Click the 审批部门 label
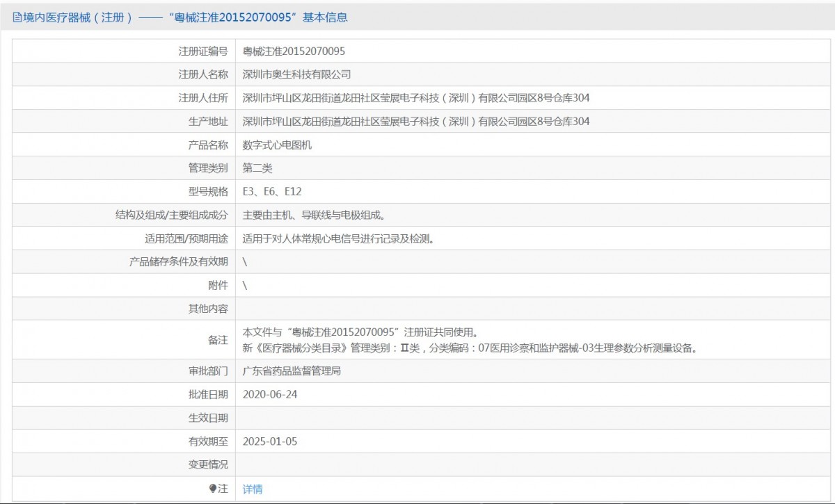835x504 pixels. [x=208, y=371]
